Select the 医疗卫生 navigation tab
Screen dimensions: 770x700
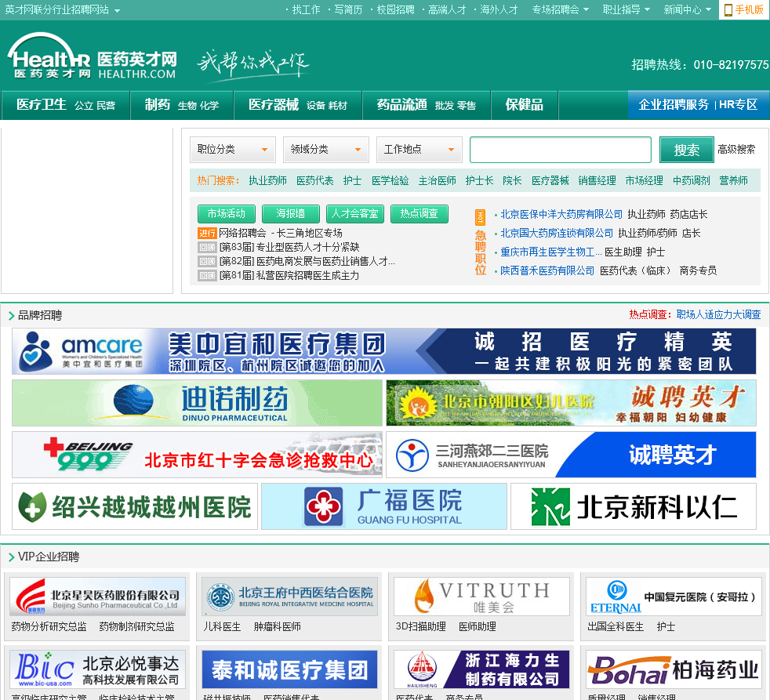[42, 104]
